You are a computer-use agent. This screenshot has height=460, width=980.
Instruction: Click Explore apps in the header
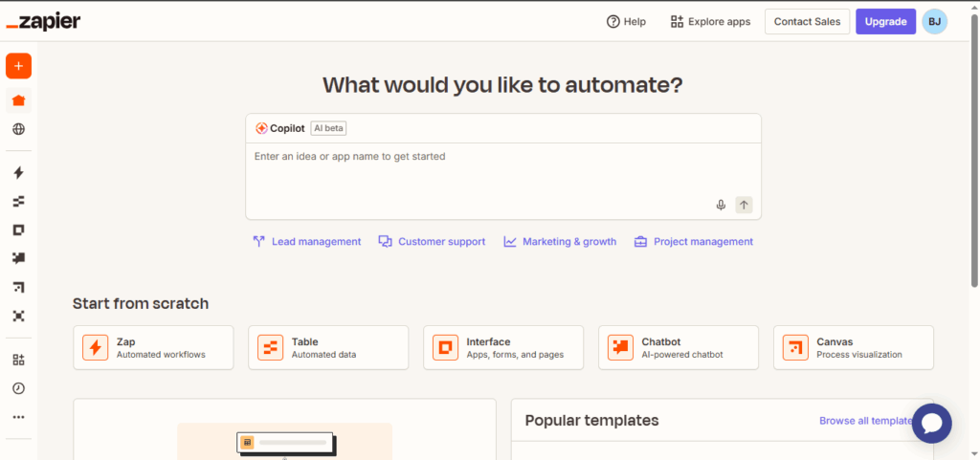[x=710, y=21]
